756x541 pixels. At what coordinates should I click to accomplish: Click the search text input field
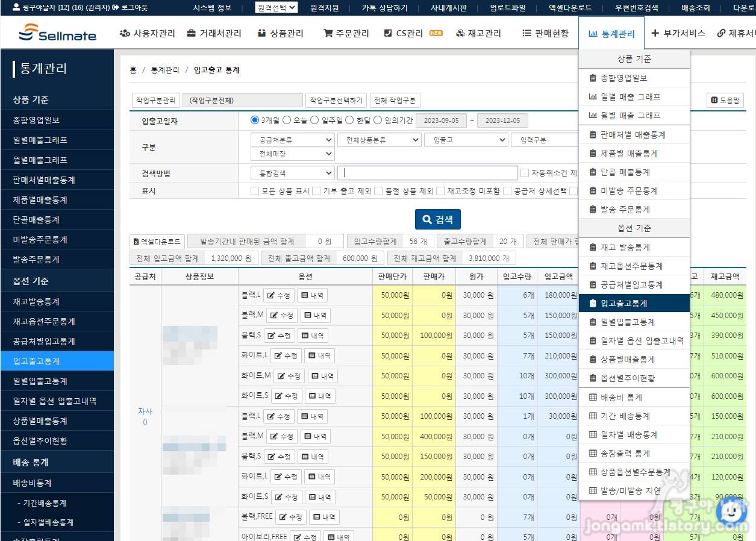click(428, 173)
